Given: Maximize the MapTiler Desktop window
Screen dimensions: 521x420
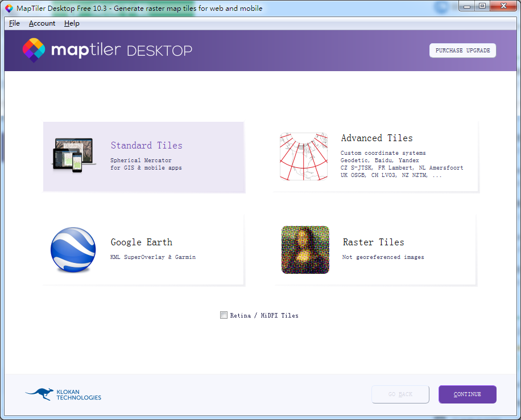Looking at the screenshot, I should (482, 6).
